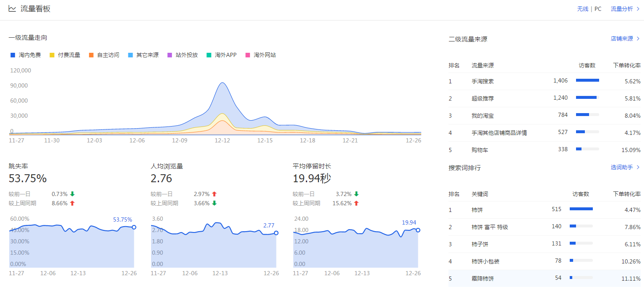Click green down arrow for 人均浏览量 较上周同期
This screenshot has width=644, height=297.
pos(214,203)
